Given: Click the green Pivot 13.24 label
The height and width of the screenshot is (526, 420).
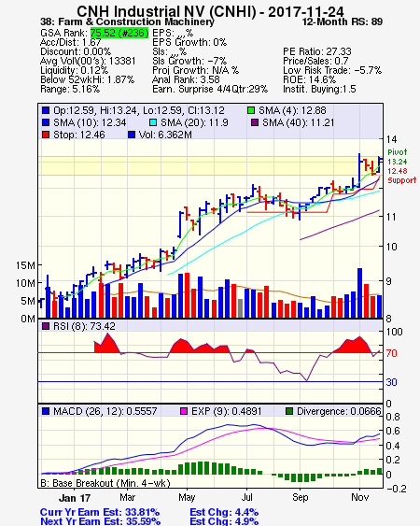Looking at the screenshot, I should (x=398, y=157).
